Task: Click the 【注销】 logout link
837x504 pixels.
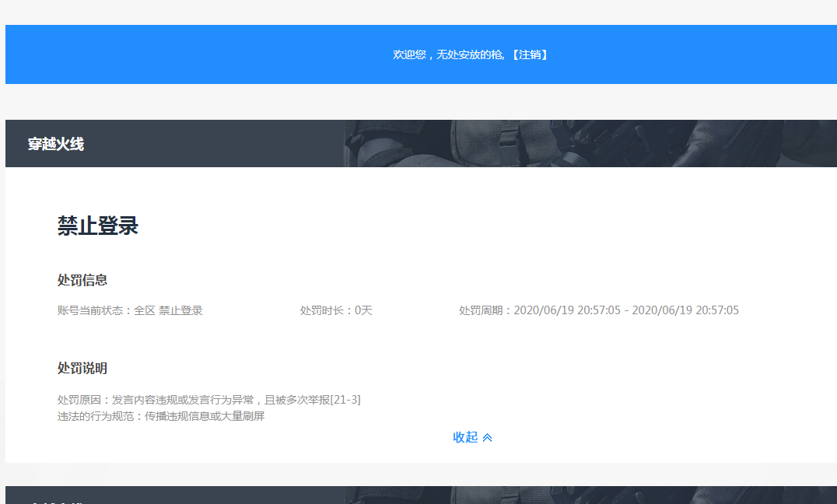Action: 530,54
